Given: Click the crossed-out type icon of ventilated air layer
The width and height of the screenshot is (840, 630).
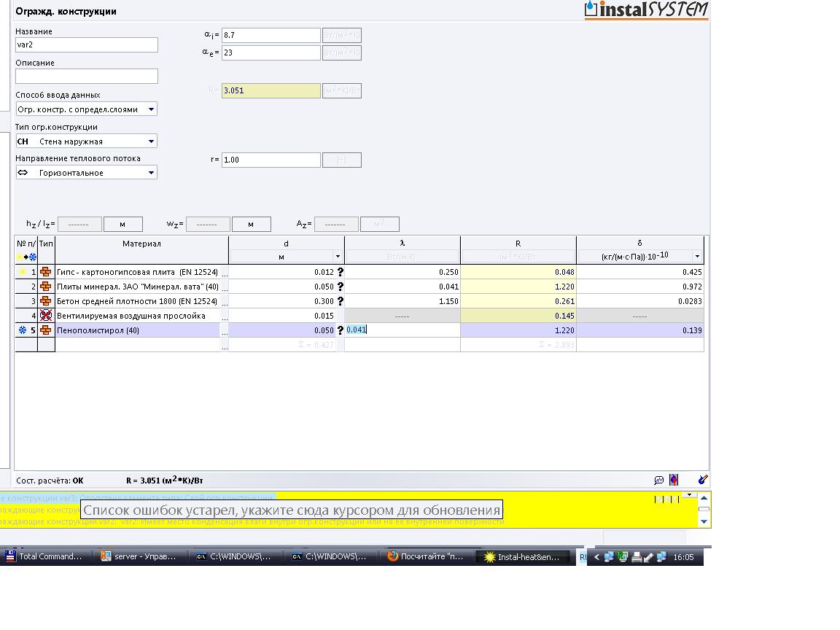Looking at the screenshot, I should pyautogui.click(x=45, y=316).
